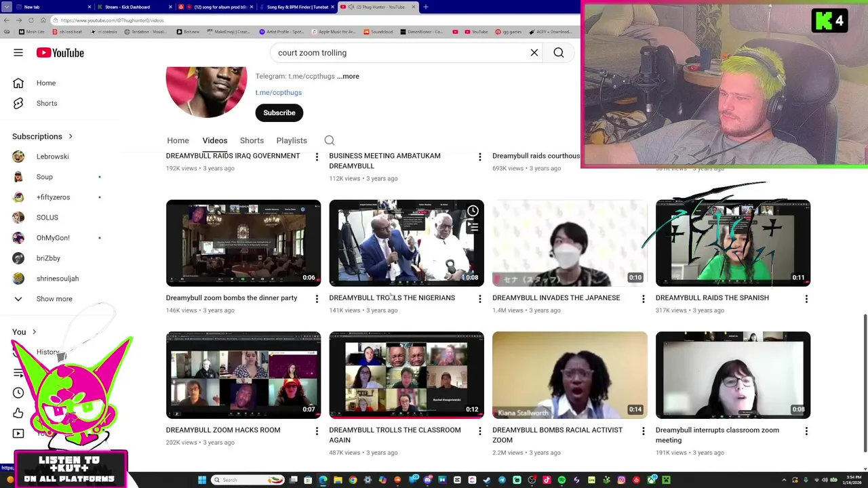
Task: Click the page vertical scrollbar thumb
Action: click(865, 383)
